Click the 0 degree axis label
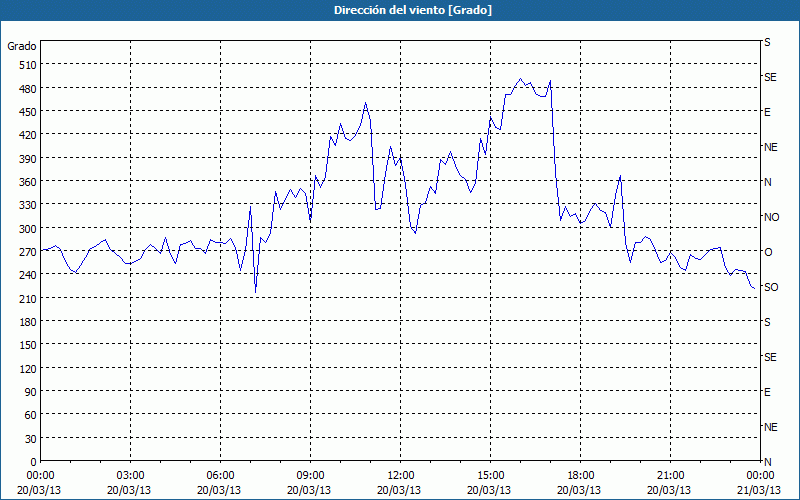The image size is (800, 500). coord(34,462)
